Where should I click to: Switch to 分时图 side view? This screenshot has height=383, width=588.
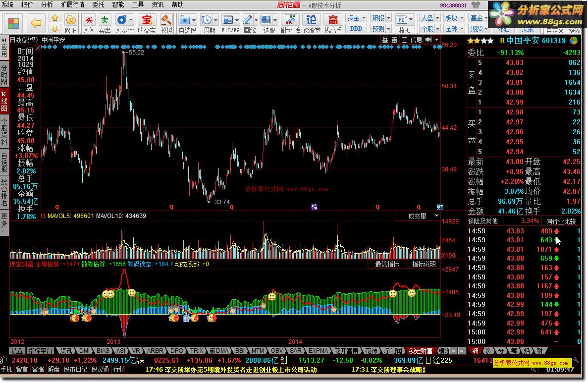4,74
